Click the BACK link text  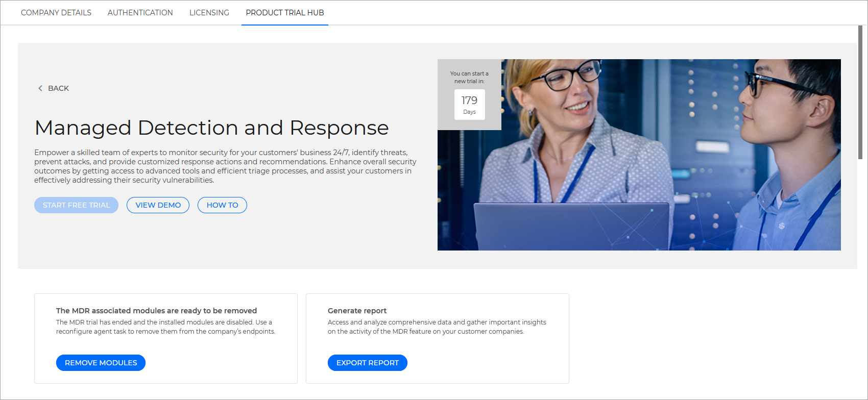58,88
